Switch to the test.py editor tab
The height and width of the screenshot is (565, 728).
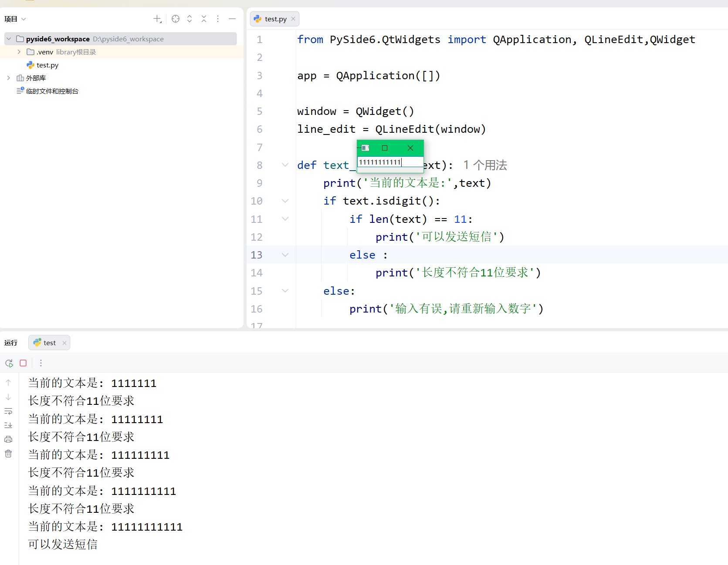[x=274, y=19]
